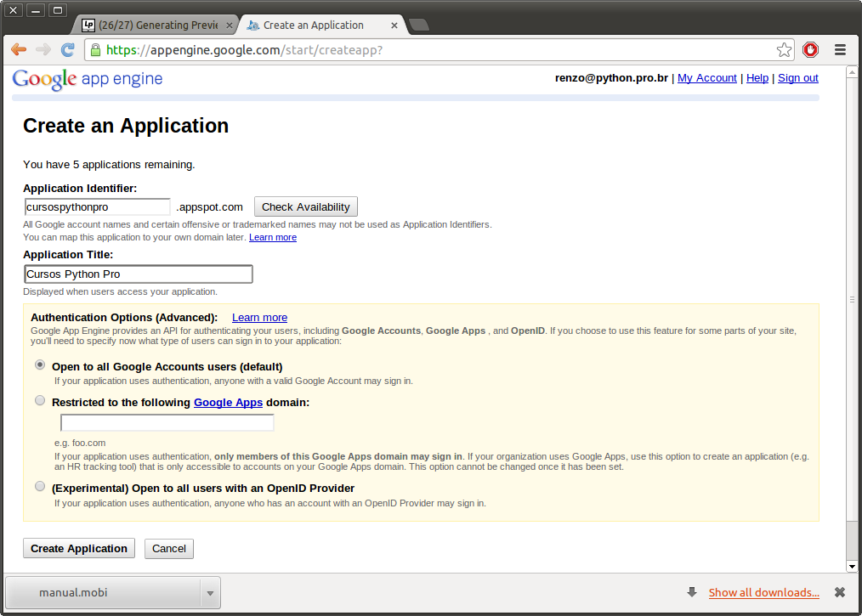Sign out of the Google account
The height and width of the screenshot is (616, 862).
pyautogui.click(x=797, y=77)
